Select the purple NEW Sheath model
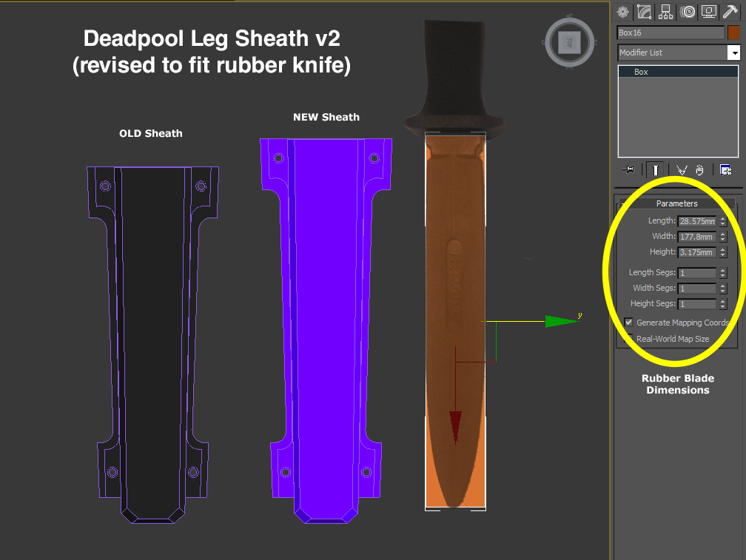 click(x=326, y=331)
